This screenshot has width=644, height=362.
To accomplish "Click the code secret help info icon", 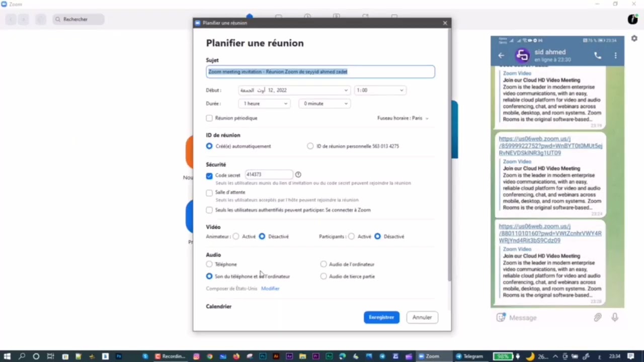I will tap(298, 174).
